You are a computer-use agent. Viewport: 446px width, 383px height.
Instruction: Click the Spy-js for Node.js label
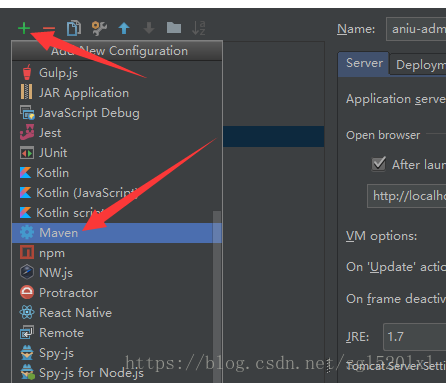tap(91, 373)
